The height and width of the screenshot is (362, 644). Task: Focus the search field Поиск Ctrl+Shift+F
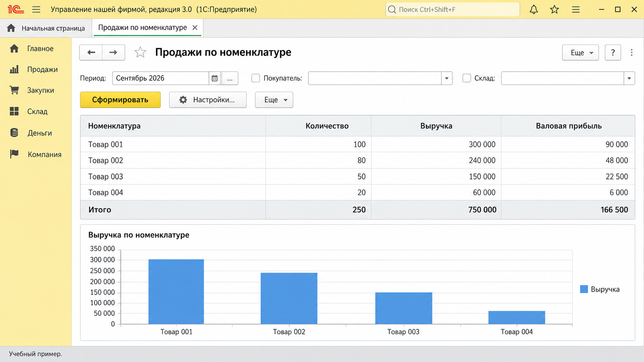[x=453, y=9]
